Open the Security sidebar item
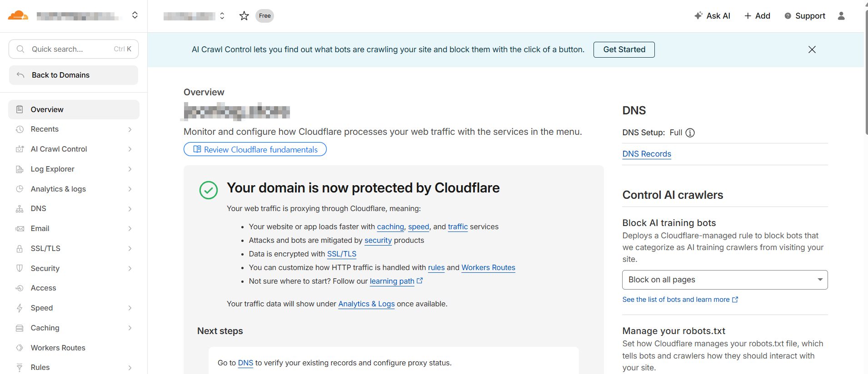The height and width of the screenshot is (374, 868). pyautogui.click(x=74, y=268)
